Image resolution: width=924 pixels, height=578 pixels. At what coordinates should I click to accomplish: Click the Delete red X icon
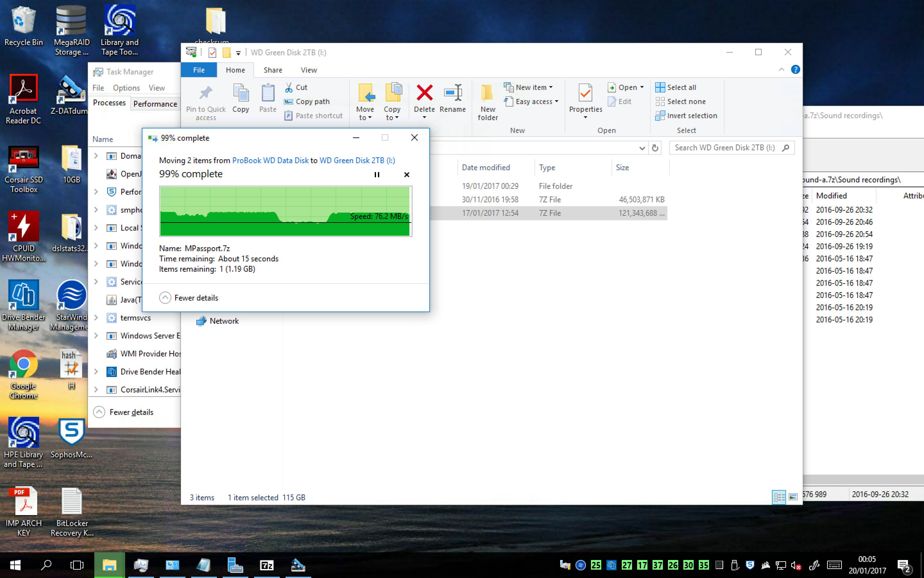point(424,93)
